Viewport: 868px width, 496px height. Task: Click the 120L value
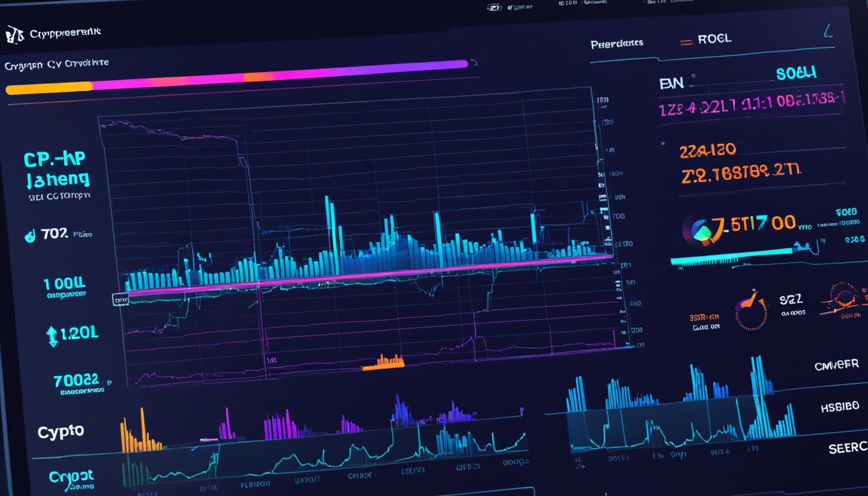point(79,333)
